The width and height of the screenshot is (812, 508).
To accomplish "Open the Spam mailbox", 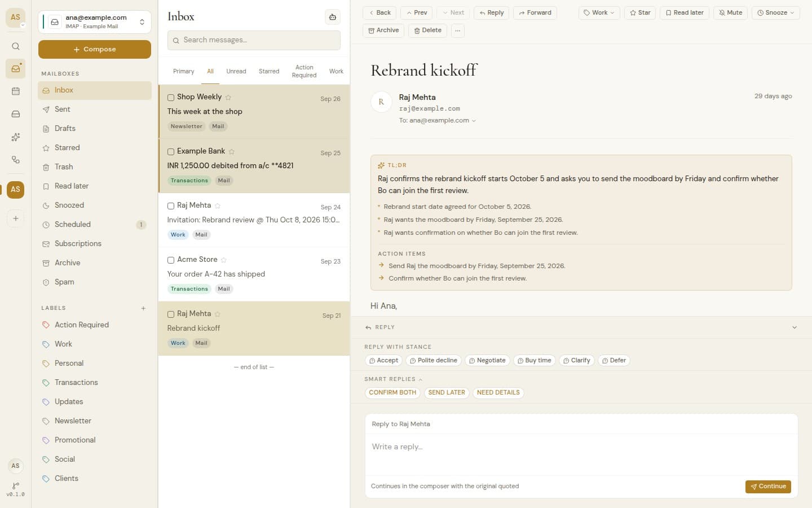I will coord(95,282).
